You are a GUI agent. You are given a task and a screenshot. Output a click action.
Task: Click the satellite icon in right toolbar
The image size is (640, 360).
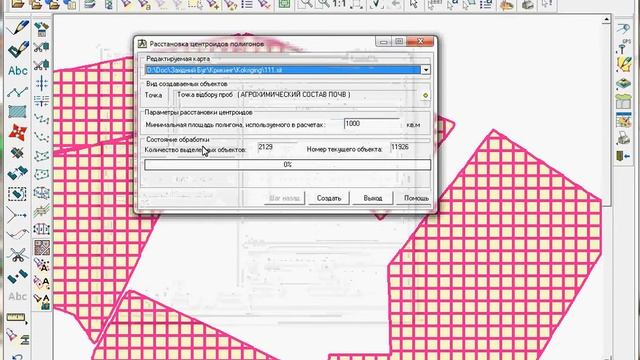click(623, 29)
